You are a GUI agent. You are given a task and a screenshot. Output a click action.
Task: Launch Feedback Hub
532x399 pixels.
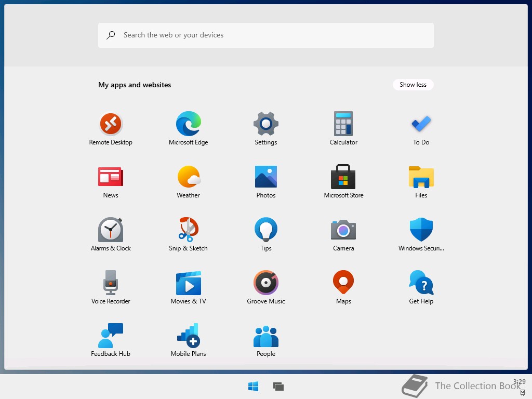(x=111, y=340)
